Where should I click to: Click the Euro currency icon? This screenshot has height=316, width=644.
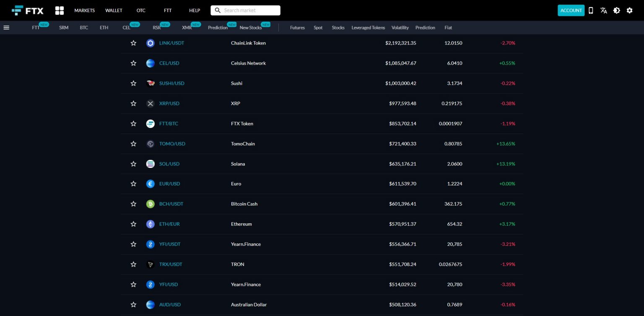tap(150, 184)
